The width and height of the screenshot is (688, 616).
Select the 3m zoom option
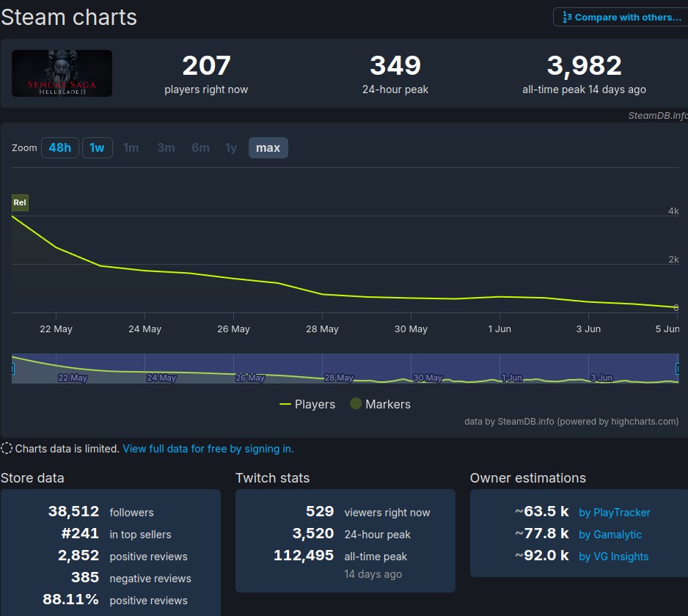click(166, 148)
